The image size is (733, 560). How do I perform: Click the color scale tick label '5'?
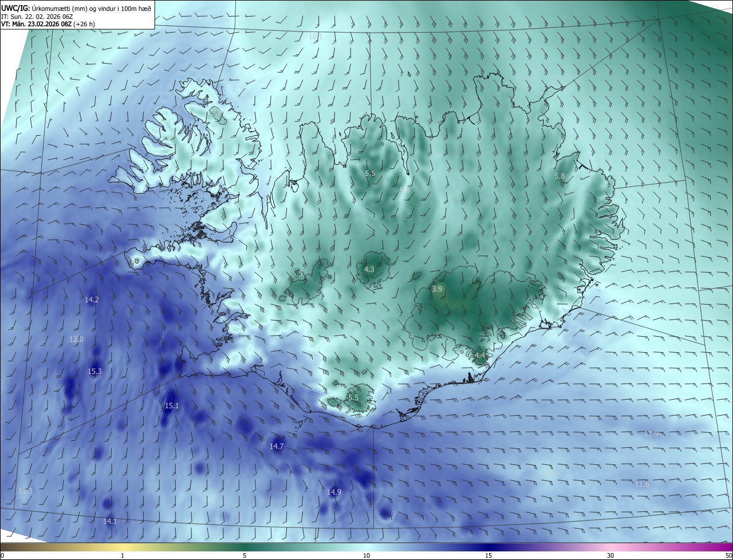[245, 555]
